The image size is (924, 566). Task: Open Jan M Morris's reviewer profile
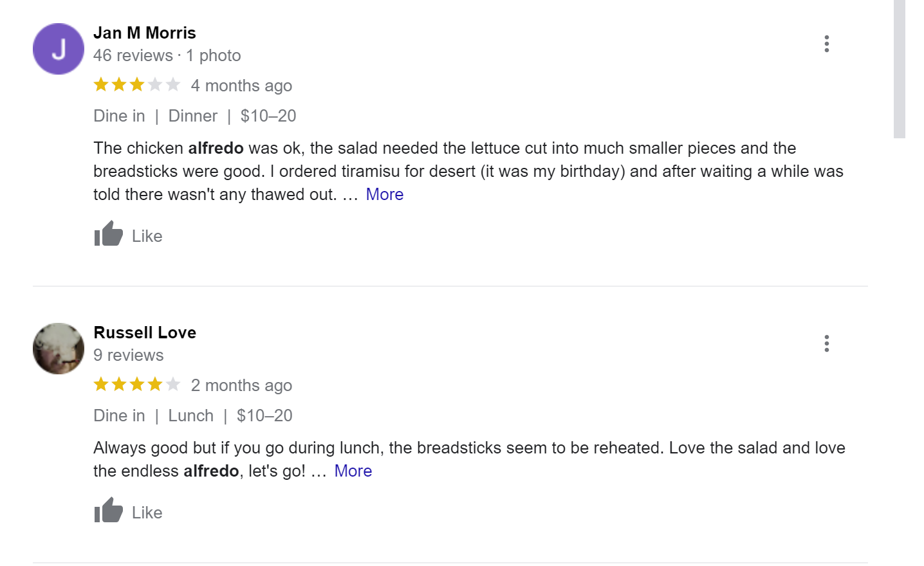[144, 32]
